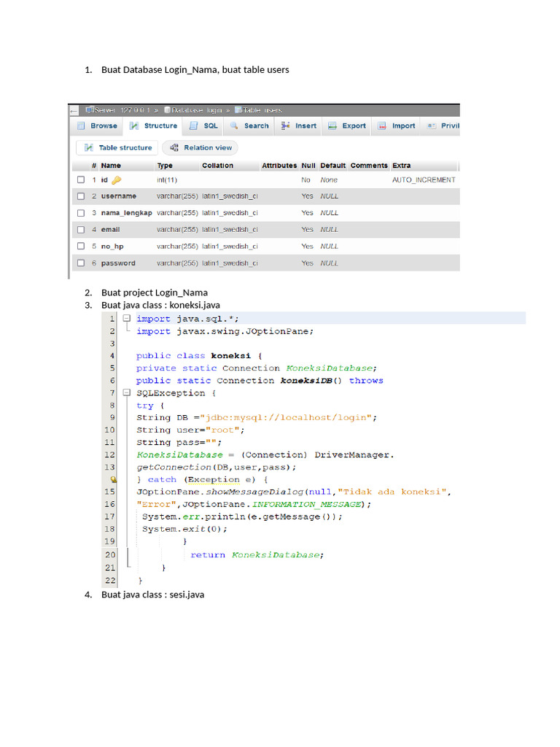Go to the Insert tab
This screenshot has height=747, width=560.
(x=299, y=125)
